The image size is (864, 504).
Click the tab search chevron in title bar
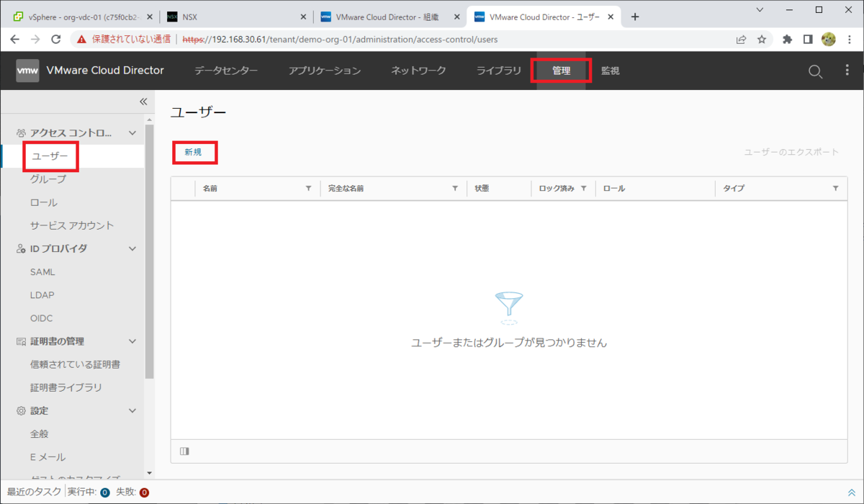click(x=761, y=9)
